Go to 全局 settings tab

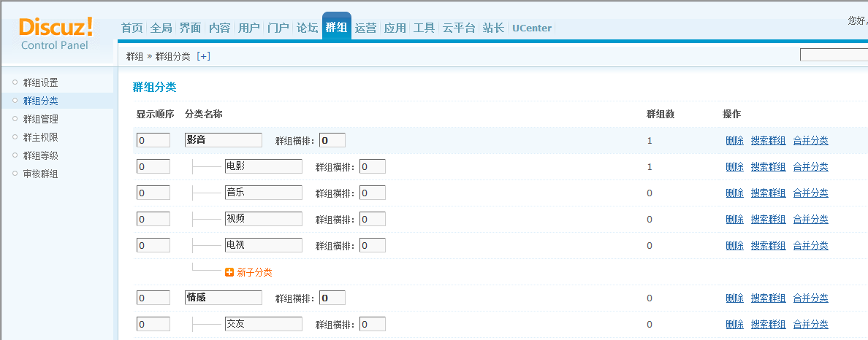click(161, 28)
